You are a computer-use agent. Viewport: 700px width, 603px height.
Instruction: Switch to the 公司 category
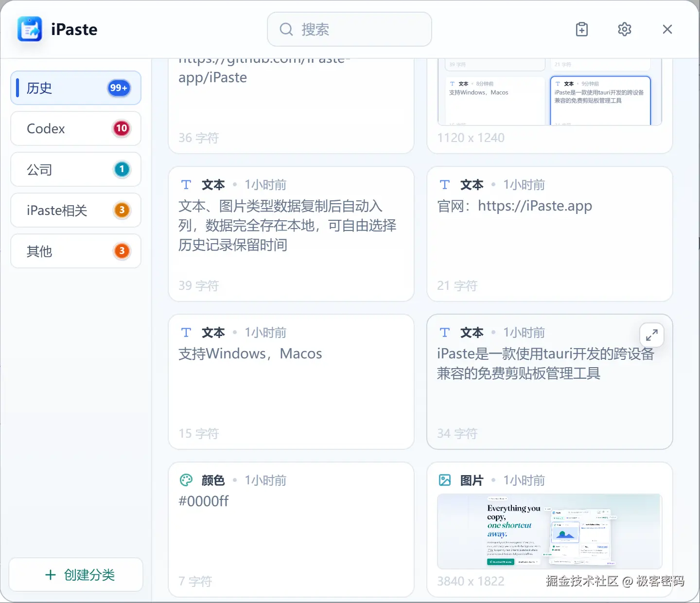(76, 169)
